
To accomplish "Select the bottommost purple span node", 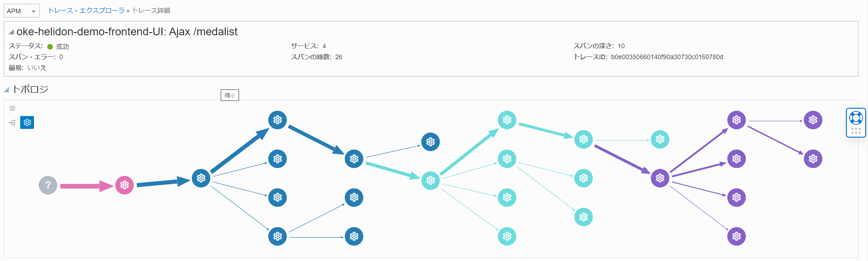I will click(736, 236).
